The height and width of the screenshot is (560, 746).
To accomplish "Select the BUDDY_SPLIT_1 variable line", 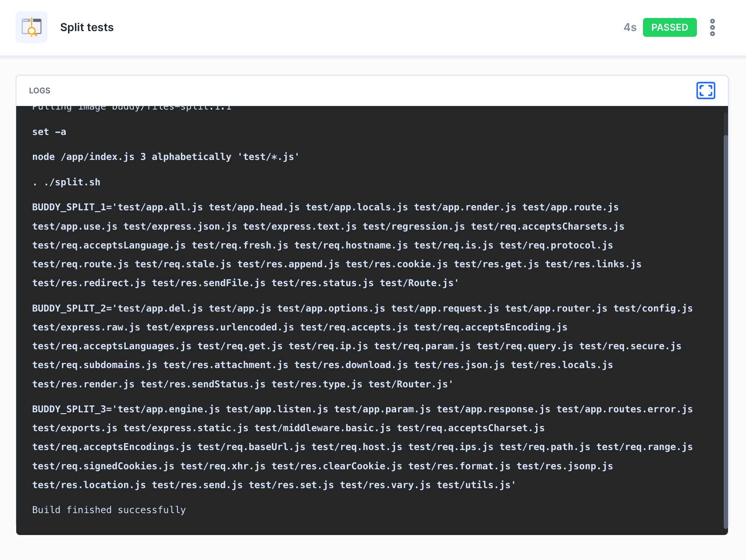I will [69, 207].
